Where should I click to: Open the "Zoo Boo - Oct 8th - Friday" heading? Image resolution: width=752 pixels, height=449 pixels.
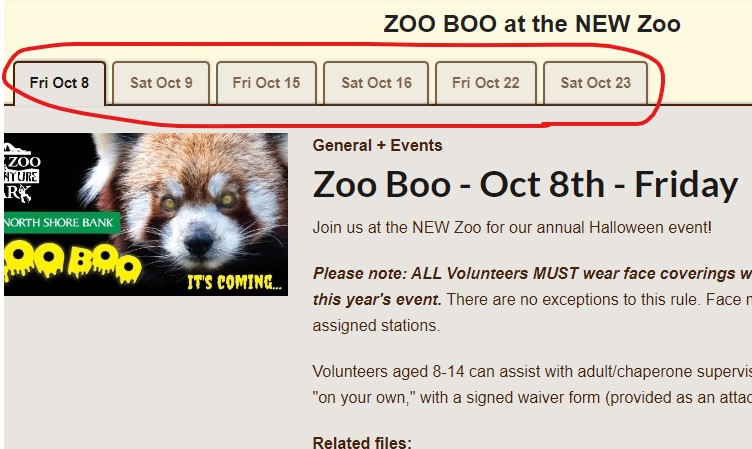[x=525, y=185]
